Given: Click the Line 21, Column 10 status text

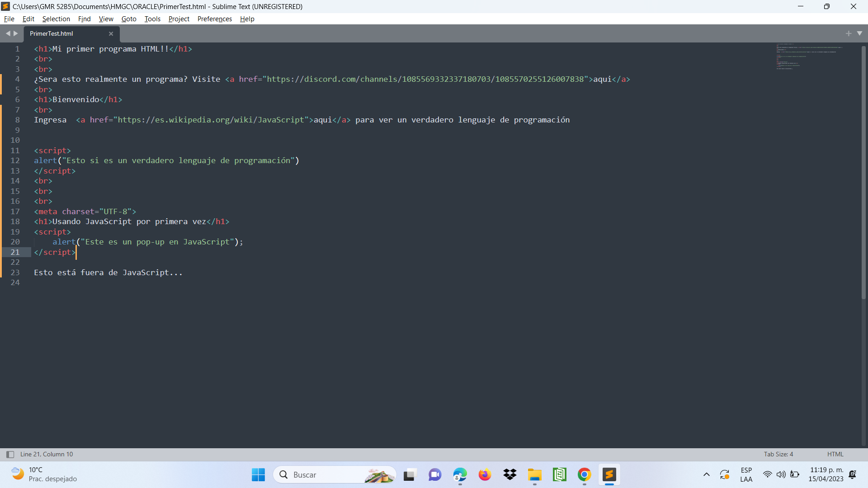Looking at the screenshot, I should 47,454.
